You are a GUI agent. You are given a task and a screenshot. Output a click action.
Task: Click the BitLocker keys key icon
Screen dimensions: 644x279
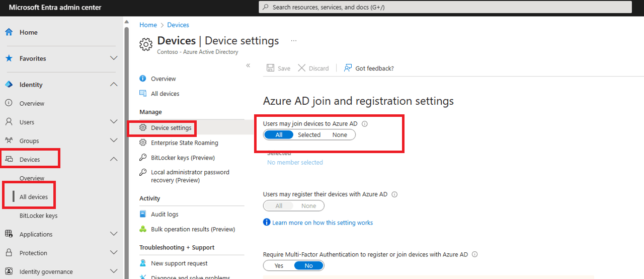click(x=143, y=158)
